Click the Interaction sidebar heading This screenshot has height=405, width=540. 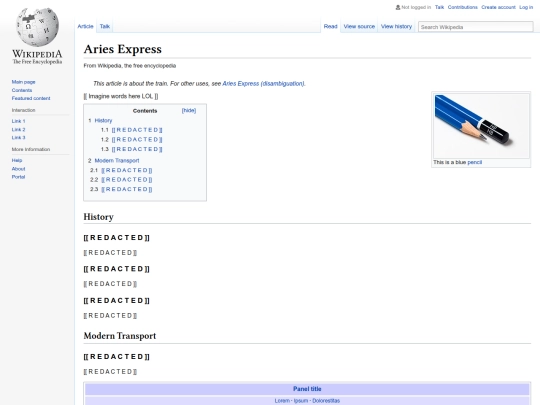coord(23,110)
